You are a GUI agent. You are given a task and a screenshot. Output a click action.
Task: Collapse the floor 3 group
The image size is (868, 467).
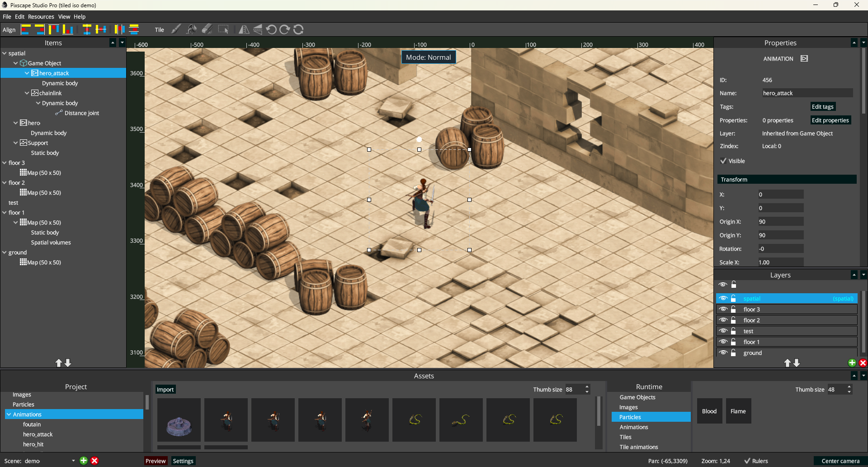coord(5,162)
